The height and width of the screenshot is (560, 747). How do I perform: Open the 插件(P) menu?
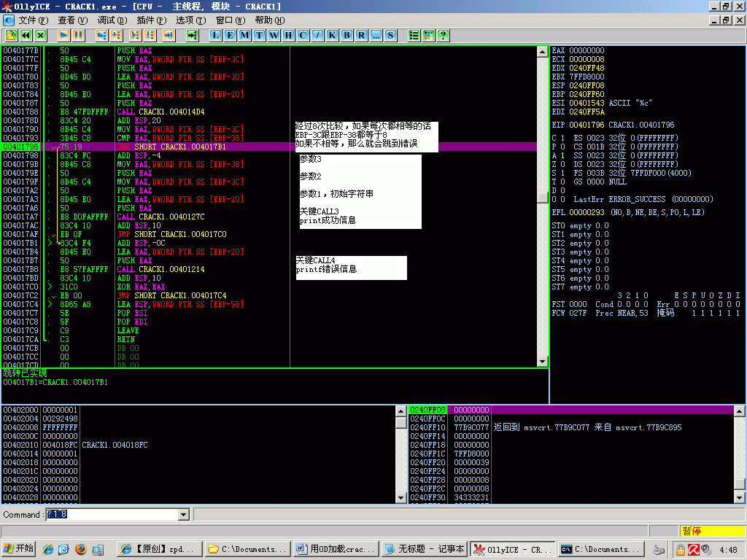click(x=152, y=20)
